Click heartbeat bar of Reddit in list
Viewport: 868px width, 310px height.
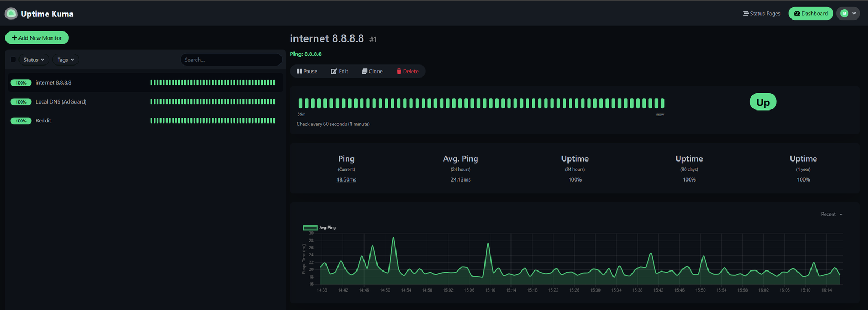click(213, 120)
